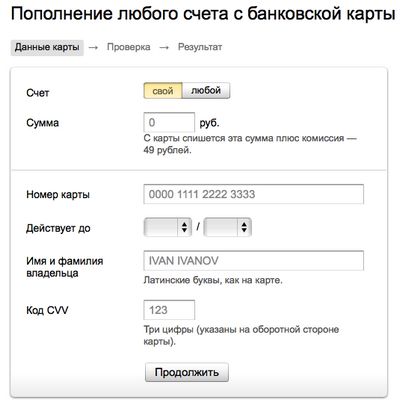This screenshot has height=409, width=400.
Task: Open the expiry year dropdown
Action: coord(228,227)
